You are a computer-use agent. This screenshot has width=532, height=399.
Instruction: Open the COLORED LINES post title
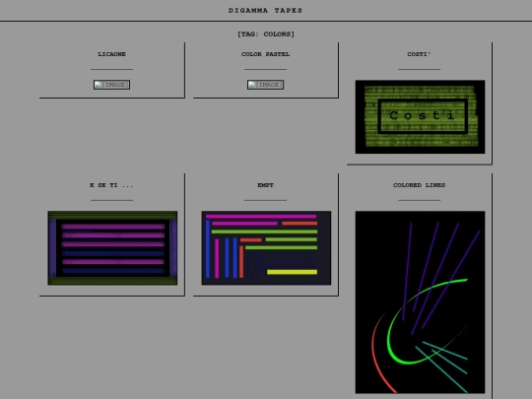tap(419, 185)
